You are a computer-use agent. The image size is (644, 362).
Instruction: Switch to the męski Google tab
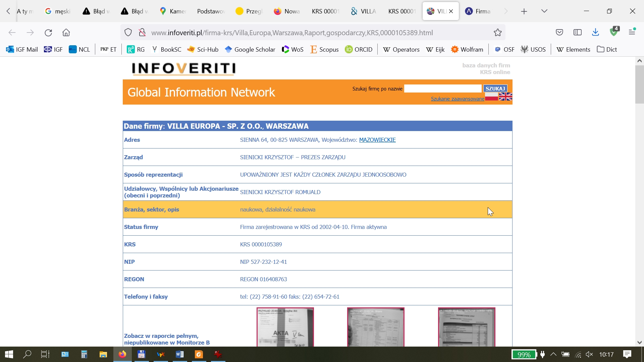[58, 11]
